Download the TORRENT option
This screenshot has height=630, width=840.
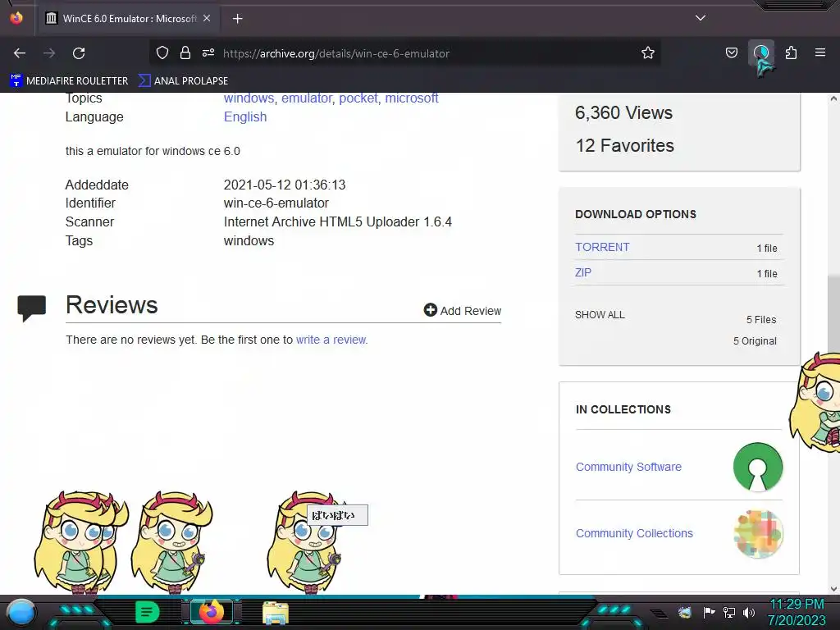(x=602, y=247)
